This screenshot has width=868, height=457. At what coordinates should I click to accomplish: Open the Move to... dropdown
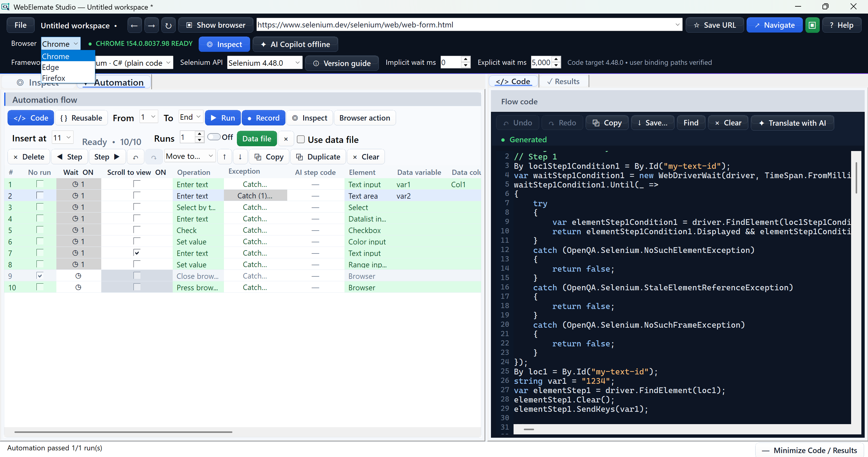190,156
